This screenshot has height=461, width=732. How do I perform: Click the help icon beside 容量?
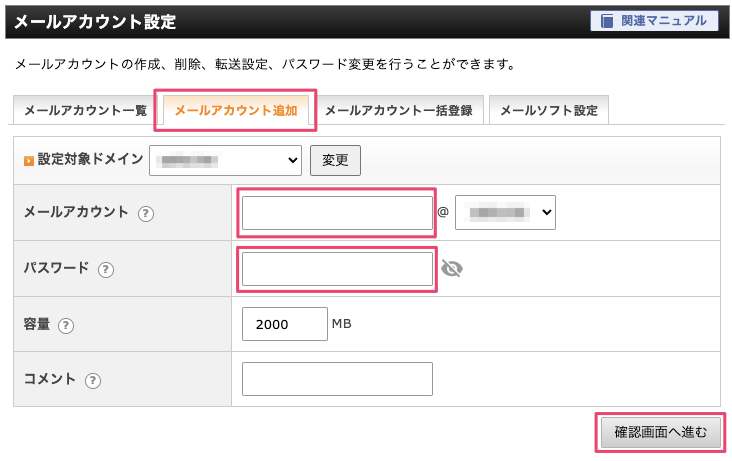click(65, 325)
